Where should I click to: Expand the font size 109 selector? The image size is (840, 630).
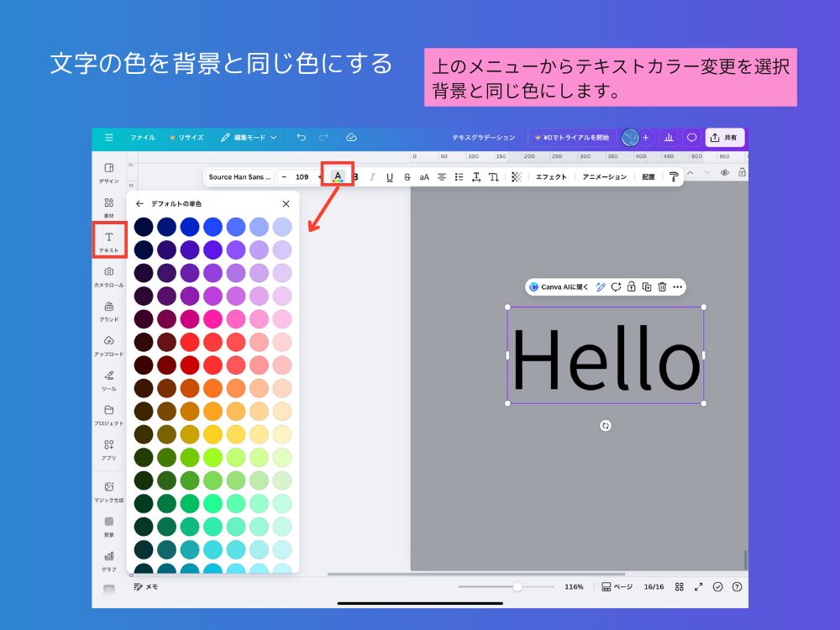[x=300, y=176]
